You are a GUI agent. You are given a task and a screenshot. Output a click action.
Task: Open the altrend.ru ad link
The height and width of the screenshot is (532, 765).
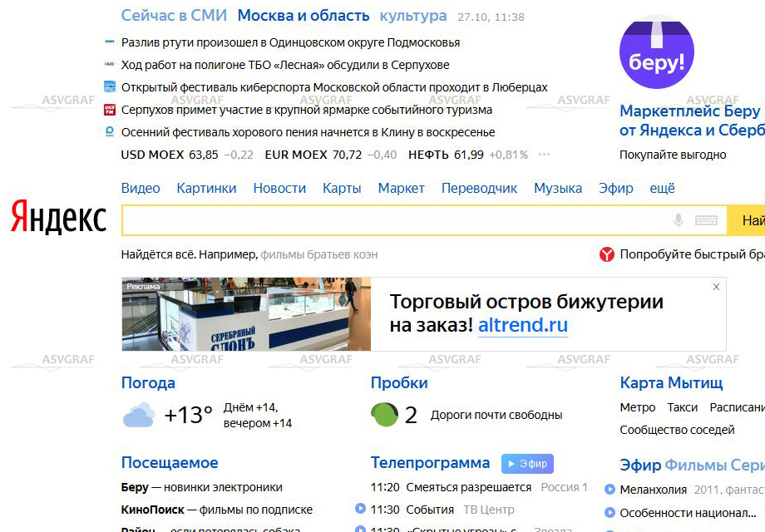point(522,325)
